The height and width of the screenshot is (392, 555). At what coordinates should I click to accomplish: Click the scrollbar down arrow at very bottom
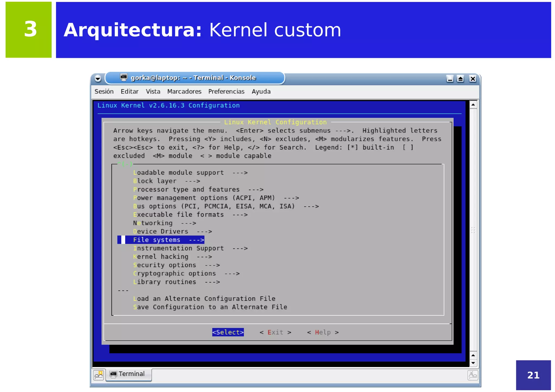[473, 363]
